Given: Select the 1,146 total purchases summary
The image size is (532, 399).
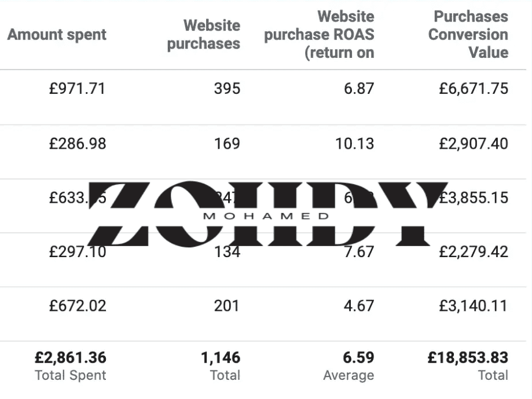Looking at the screenshot, I should click(221, 365).
